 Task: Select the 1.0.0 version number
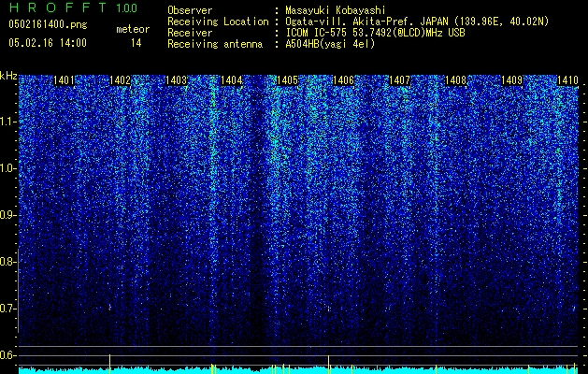(x=126, y=7)
